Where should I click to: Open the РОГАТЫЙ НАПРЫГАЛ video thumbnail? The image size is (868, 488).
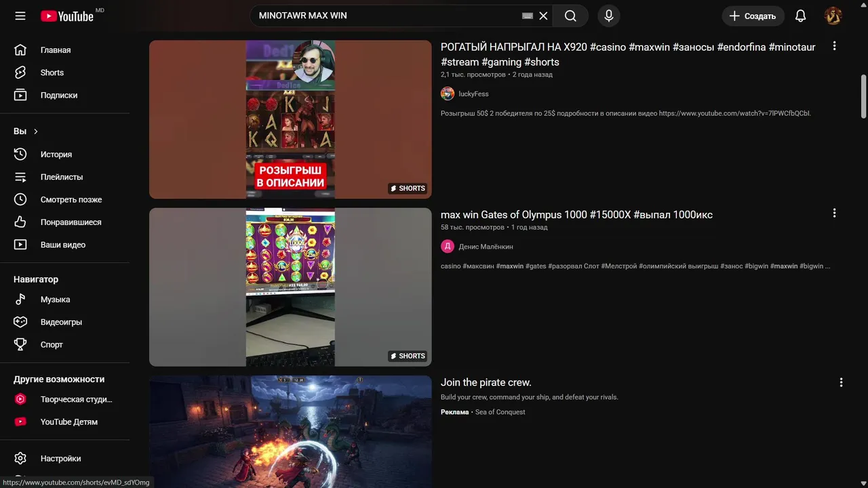click(290, 119)
